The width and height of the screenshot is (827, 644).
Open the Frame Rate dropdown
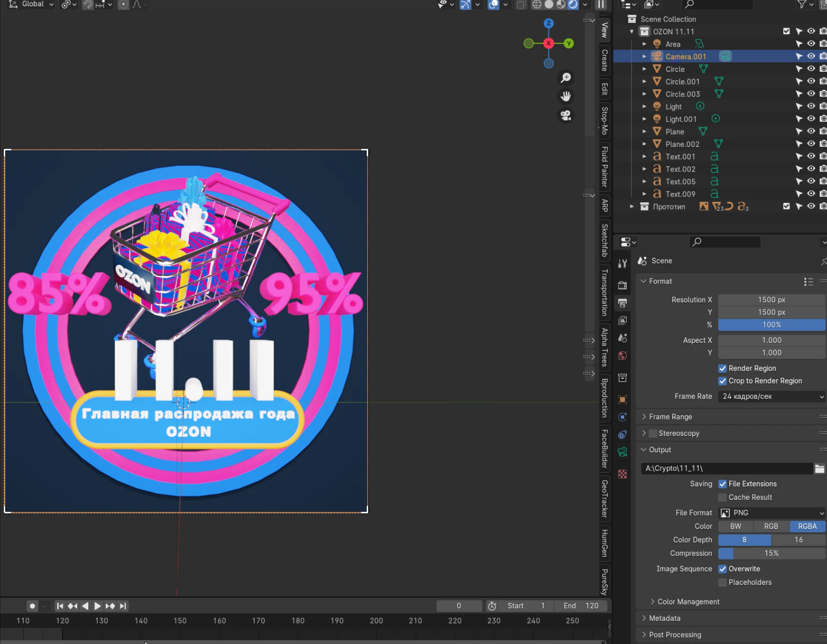pyautogui.click(x=772, y=396)
